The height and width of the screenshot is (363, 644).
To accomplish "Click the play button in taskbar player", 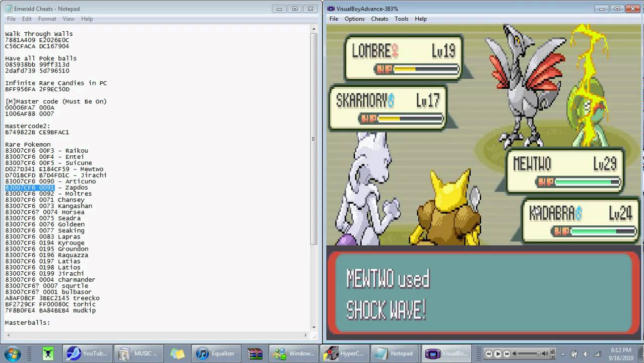I will pos(497,354).
